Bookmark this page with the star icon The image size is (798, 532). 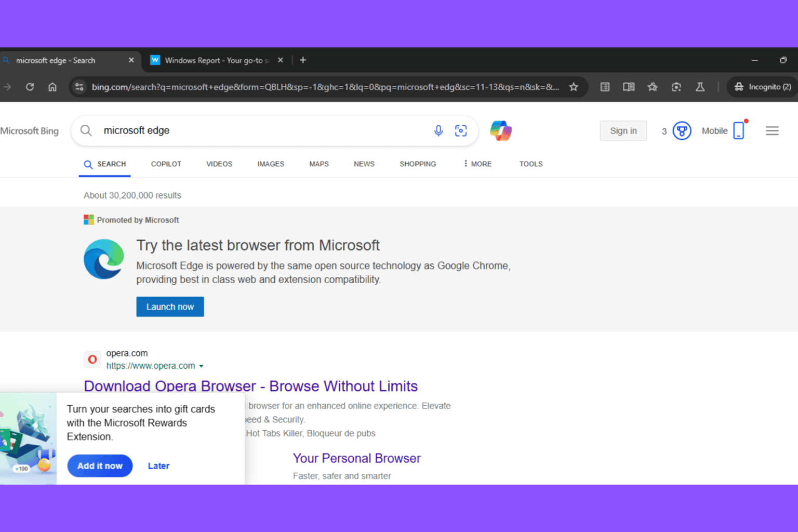(574, 87)
